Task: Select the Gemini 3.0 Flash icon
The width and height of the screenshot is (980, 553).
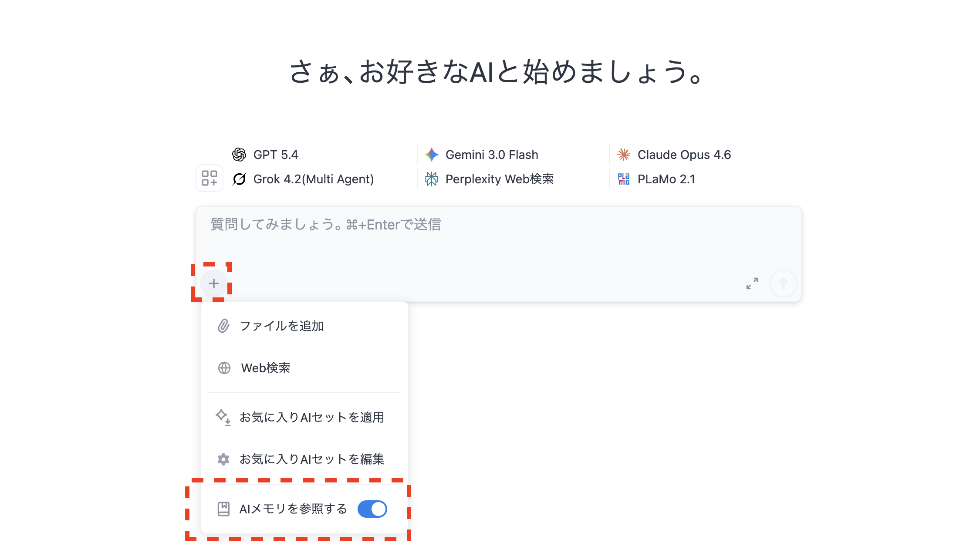Action: (432, 154)
